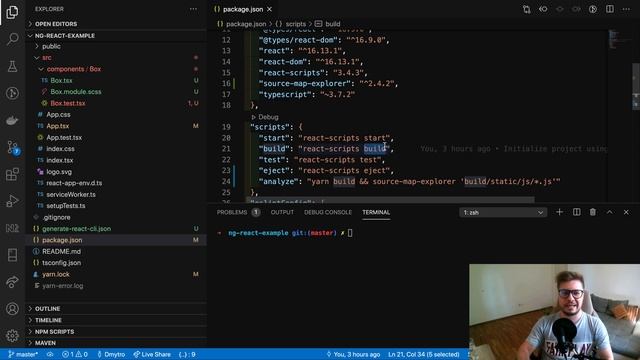Open the Run and Debug view
Viewport: 640px width, 360px height.
(x=12, y=201)
